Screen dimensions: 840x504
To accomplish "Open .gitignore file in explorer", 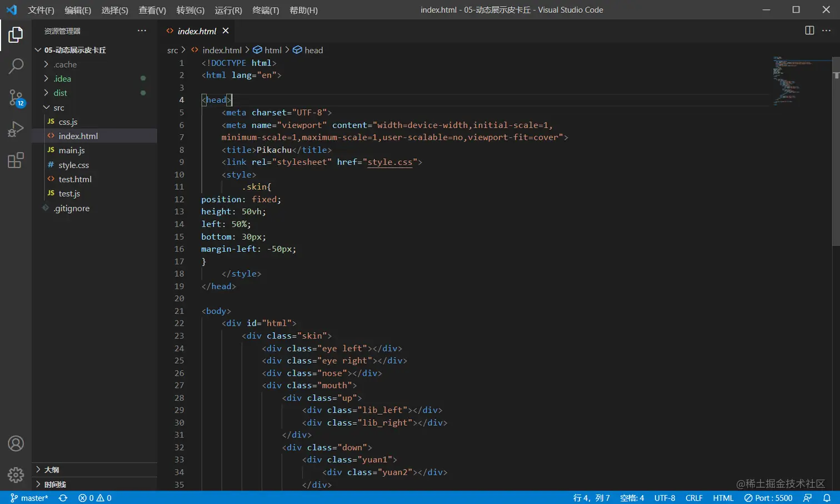I will click(94, 208).
